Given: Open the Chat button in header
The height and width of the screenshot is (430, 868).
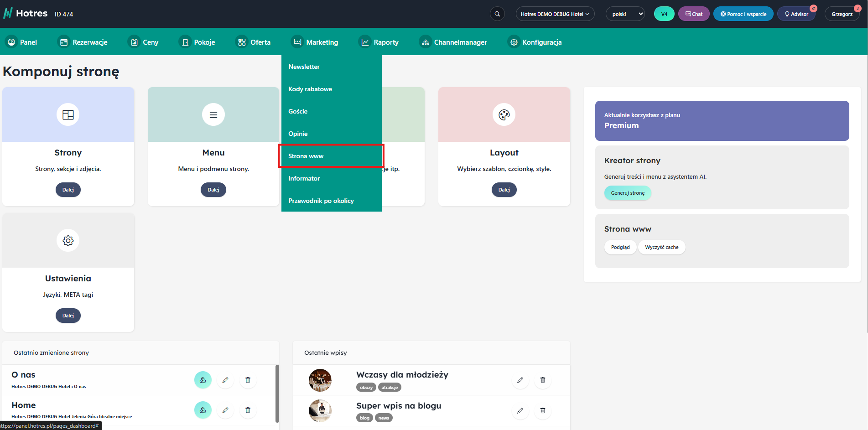Looking at the screenshot, I should pyautogui.click(x=693, y=14).
